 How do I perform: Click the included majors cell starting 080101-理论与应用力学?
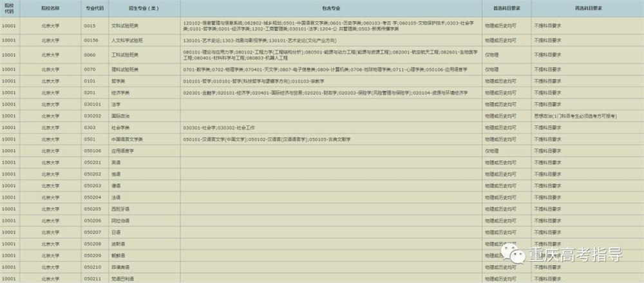330,55
